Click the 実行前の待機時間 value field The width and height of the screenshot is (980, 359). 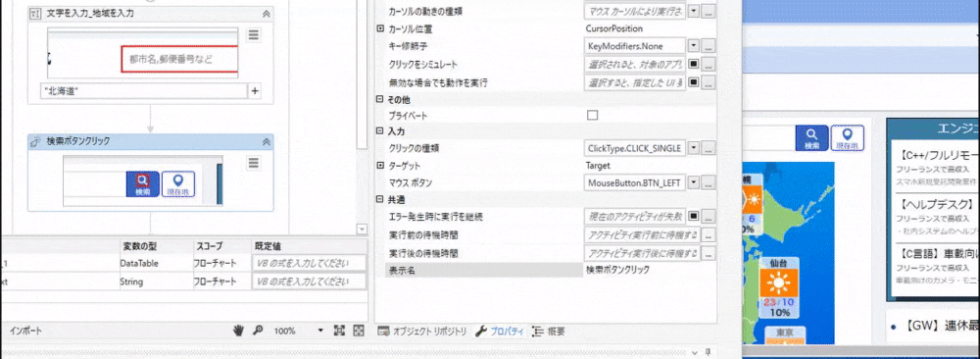[x=642, y=235]
